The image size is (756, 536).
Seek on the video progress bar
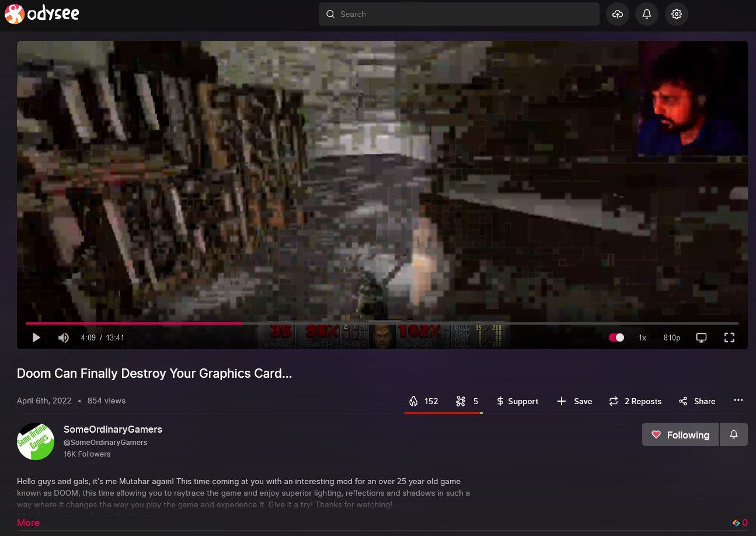[x=382, y=323]
